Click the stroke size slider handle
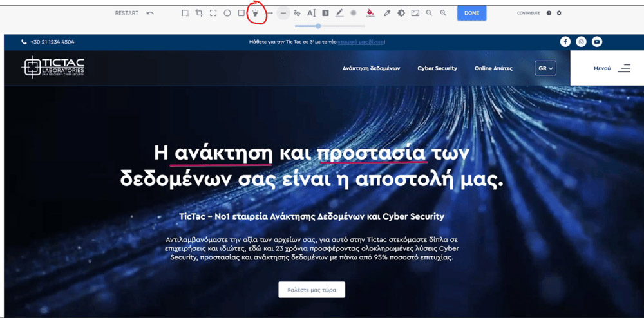Image resolution: width=644 pixels, height=318 pixels. point(318,26)
